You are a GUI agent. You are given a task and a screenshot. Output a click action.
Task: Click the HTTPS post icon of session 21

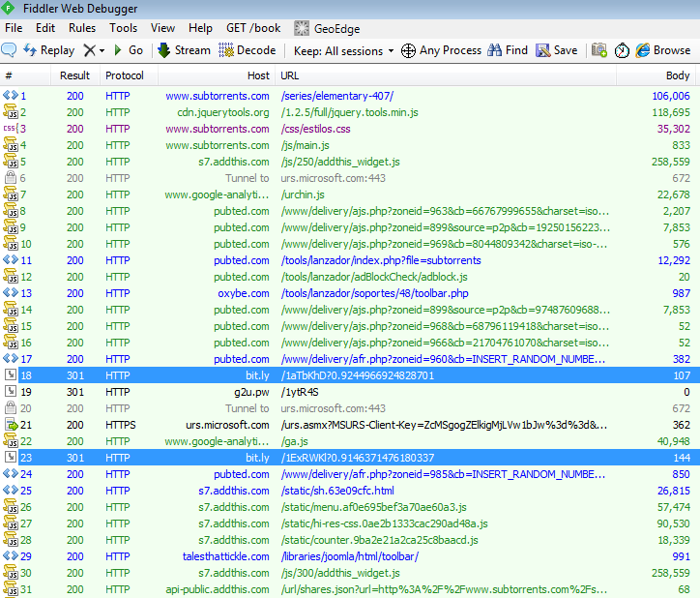point(11,424)
